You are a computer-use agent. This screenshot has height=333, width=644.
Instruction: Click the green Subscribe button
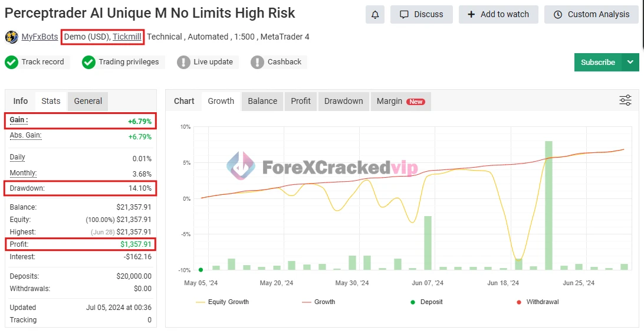coord(597,63)
